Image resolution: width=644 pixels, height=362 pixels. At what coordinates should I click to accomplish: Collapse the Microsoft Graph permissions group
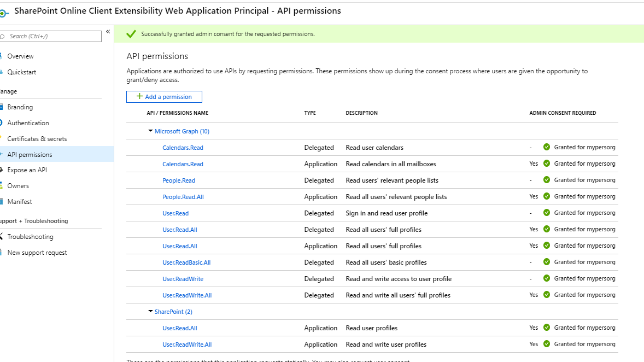150,131
